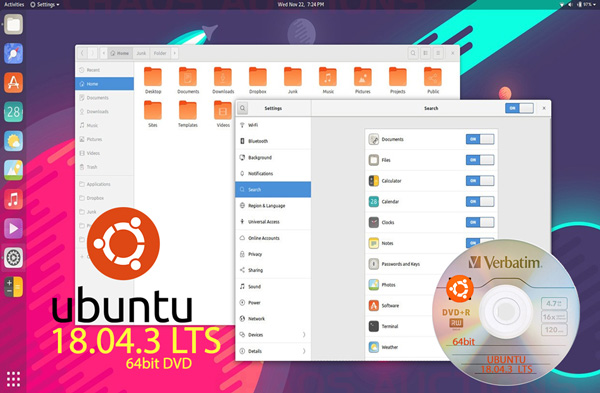Screen dimensions: 600x393
Task: Open the Weather app in the dock
Action: (x=13, y=141)
